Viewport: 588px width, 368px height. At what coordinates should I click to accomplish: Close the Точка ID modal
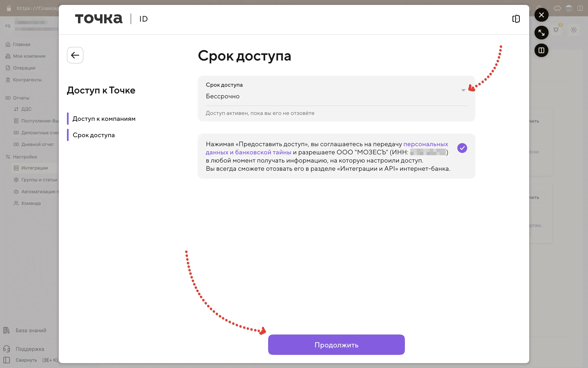tap(541, 15)
